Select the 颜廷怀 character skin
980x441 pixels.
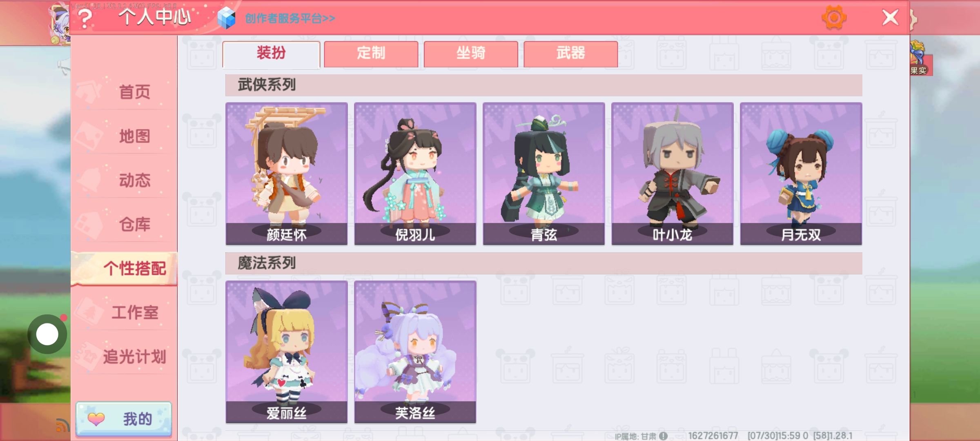(x=287, y=174)
